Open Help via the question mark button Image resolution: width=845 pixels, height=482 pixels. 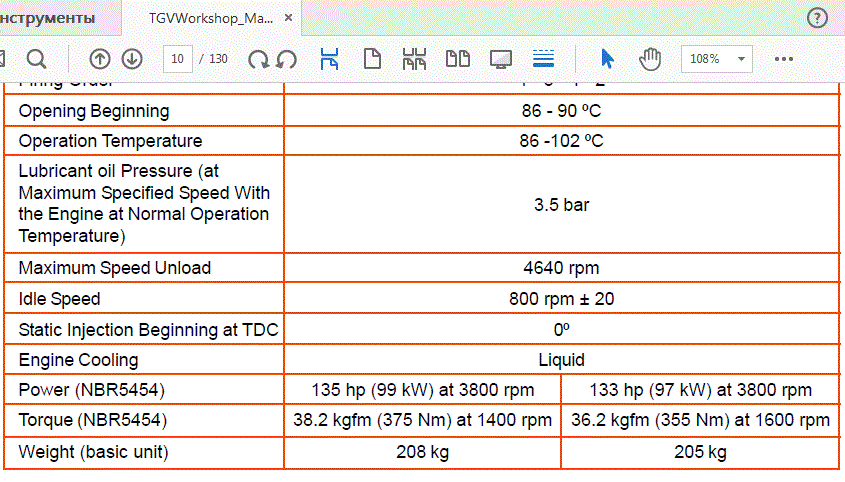click(x=817, y=18)
